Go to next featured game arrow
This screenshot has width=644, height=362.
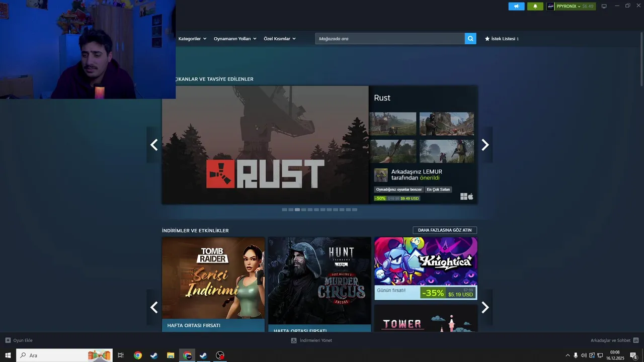pos(485,145)
